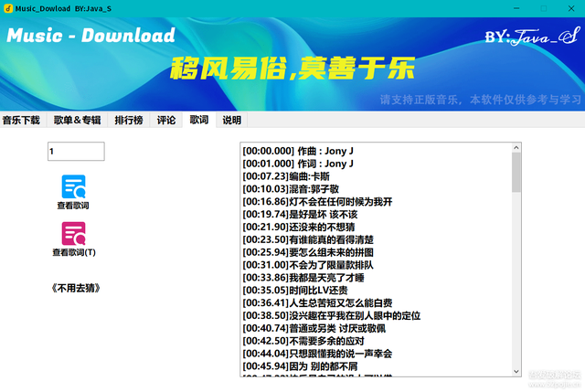Screen dimensions: 585x392
Task: Click the lyric line 混音:郭子敬
Action: click(x=291, y=189)
